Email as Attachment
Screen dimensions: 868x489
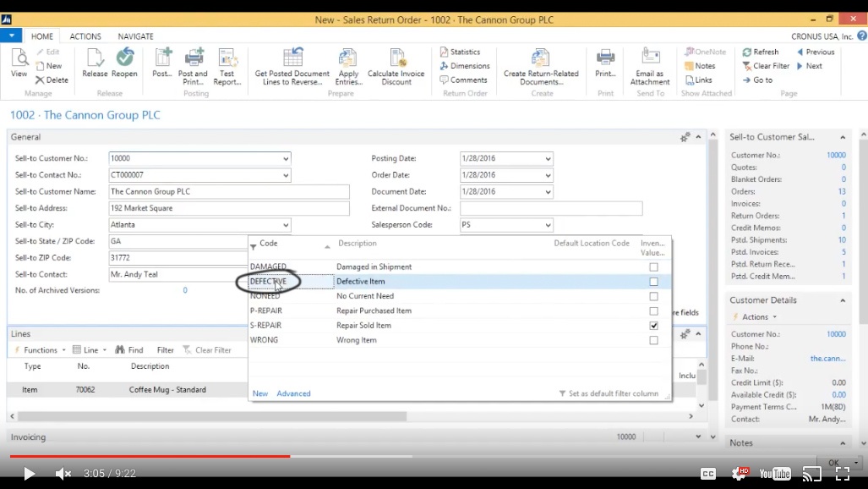click(650, 67)
